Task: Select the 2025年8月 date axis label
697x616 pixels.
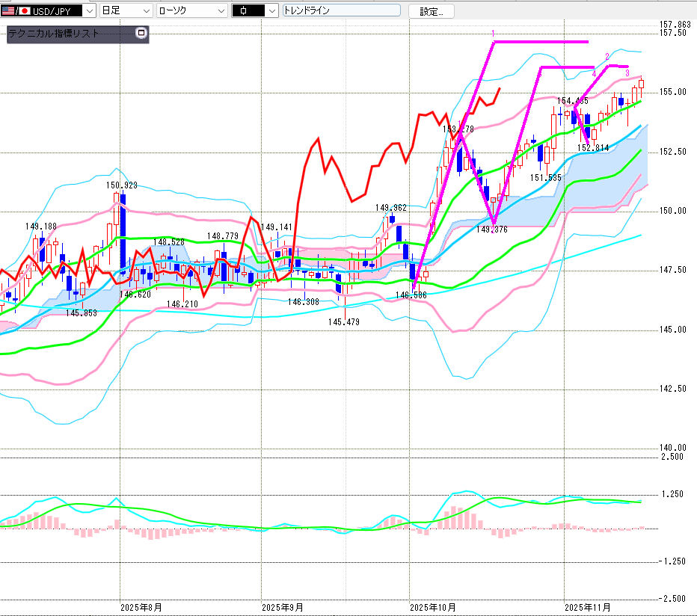Action: [141, 608]
